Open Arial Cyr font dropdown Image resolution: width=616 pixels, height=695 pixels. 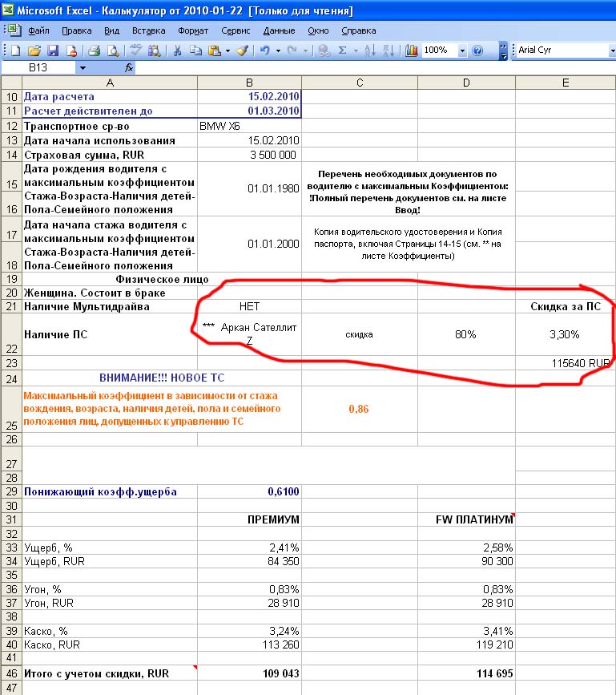point(611,51)
